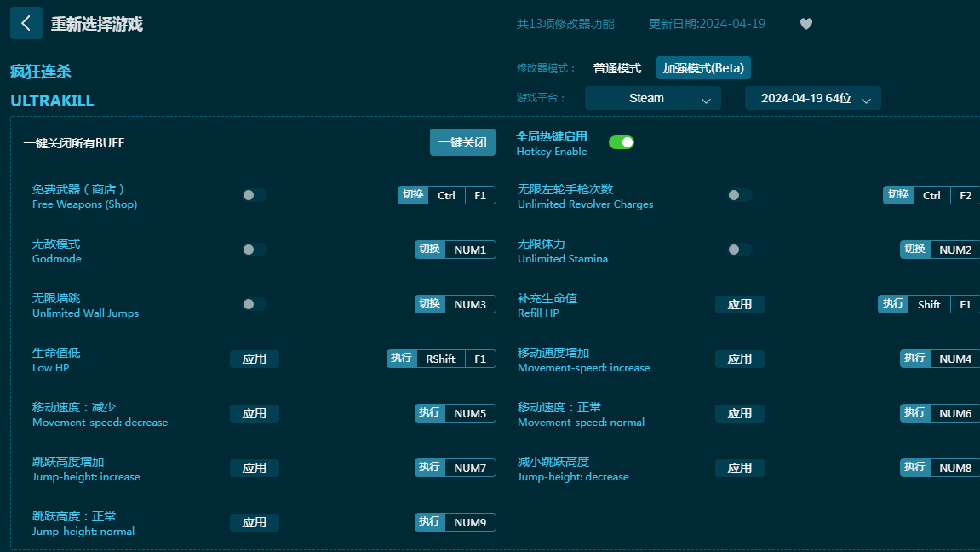Click F1 key field for Low HP
This screenshot has height=552, width=980.
[x=480, y=359]
